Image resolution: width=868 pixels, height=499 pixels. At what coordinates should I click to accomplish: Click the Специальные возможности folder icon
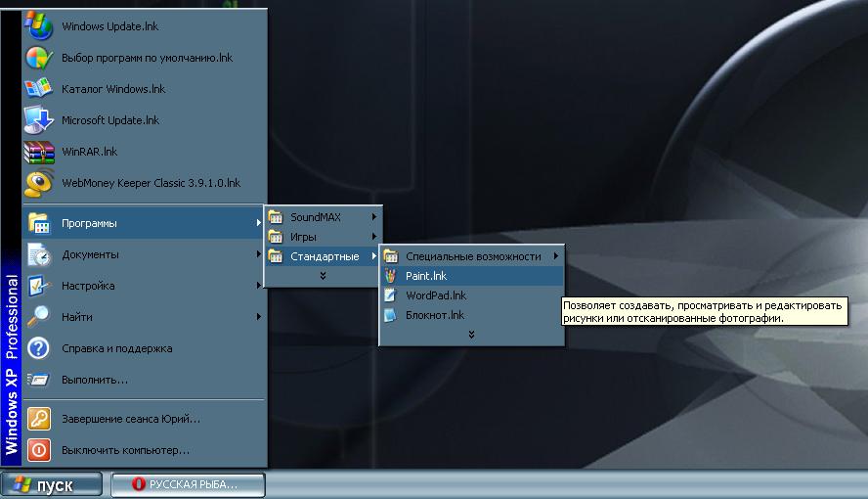click(391, 256)
